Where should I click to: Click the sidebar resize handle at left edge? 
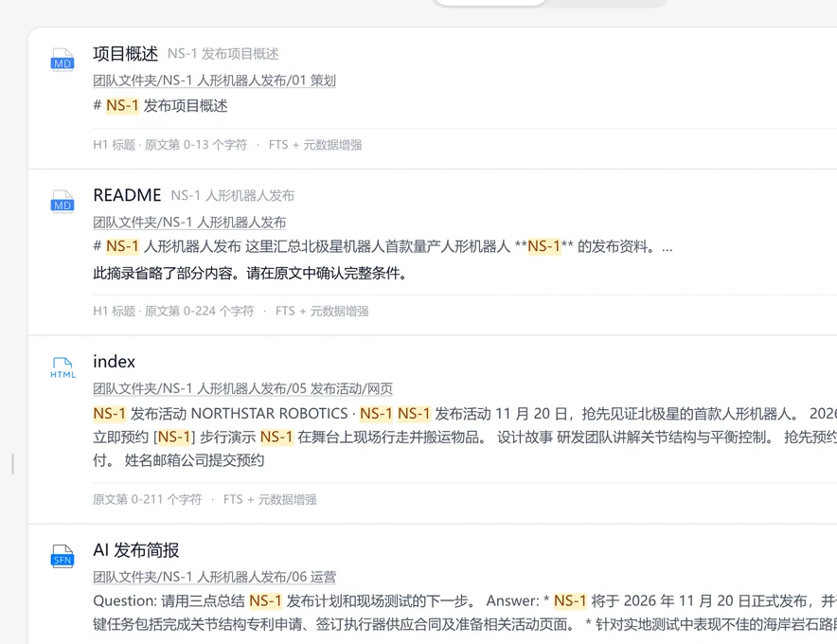(x=13, y=463)
